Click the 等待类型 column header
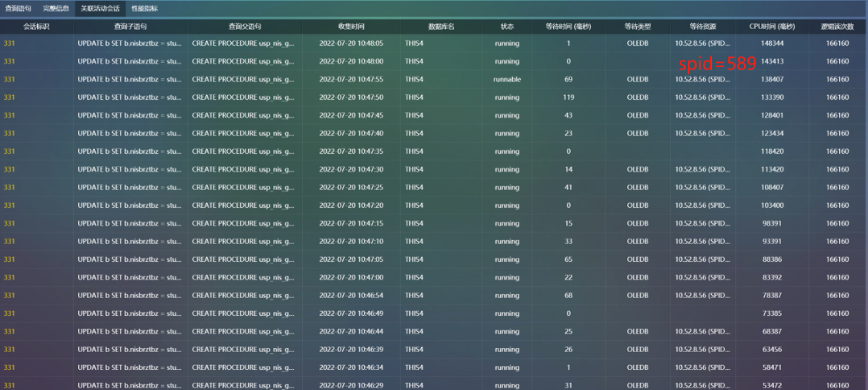This screenshot has width=868, height=390. tap(637, 27)
